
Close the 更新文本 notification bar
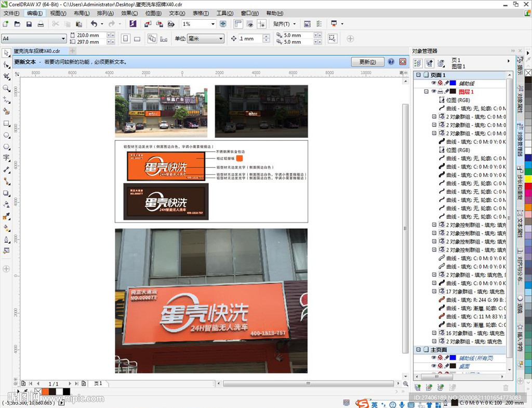pos(403,62)
